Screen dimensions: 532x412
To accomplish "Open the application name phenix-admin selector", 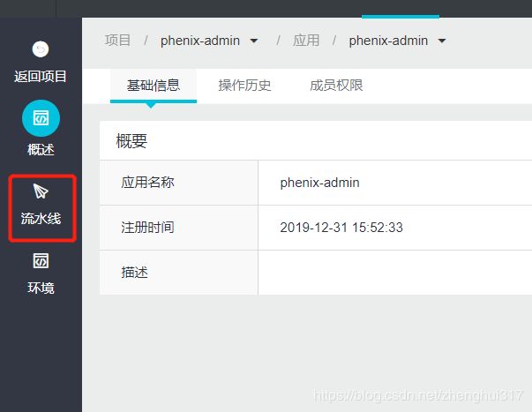I will [x=388, y=41].
